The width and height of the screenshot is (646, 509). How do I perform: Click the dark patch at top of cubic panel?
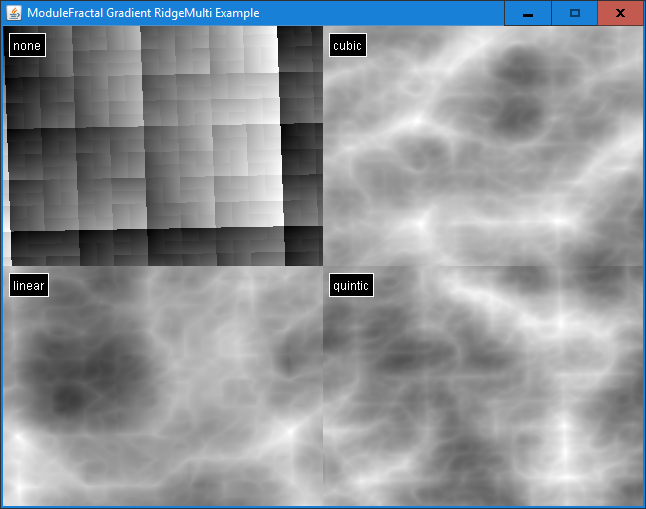click(520, 70)
